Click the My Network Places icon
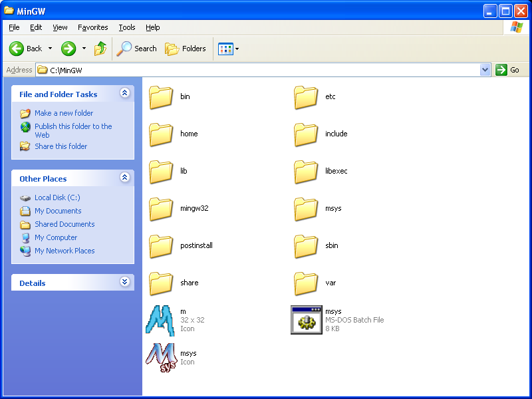Image resolution: width=532 pixels, height=399 pixels. click(25, 251)
